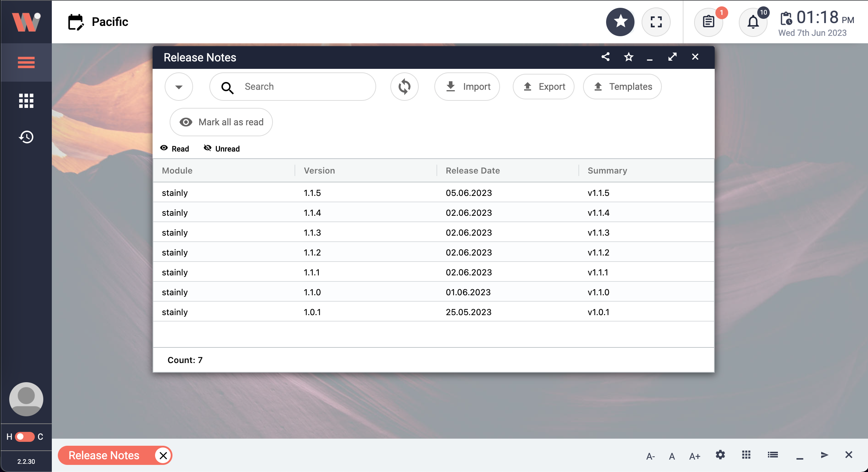Viewport: 868px width, 472px height.
Task: Open the list view in bottom bar
Action: (x=773, y=455)
